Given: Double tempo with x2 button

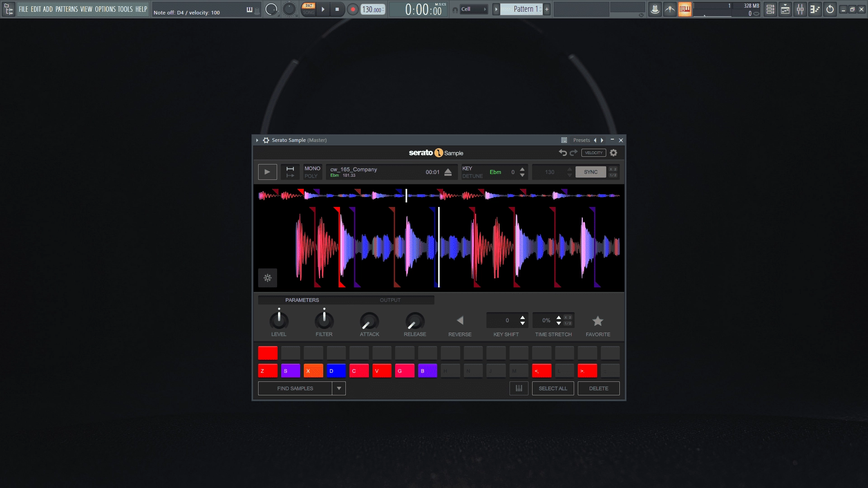Looking at the screenshot, I should tap(613, 169).
